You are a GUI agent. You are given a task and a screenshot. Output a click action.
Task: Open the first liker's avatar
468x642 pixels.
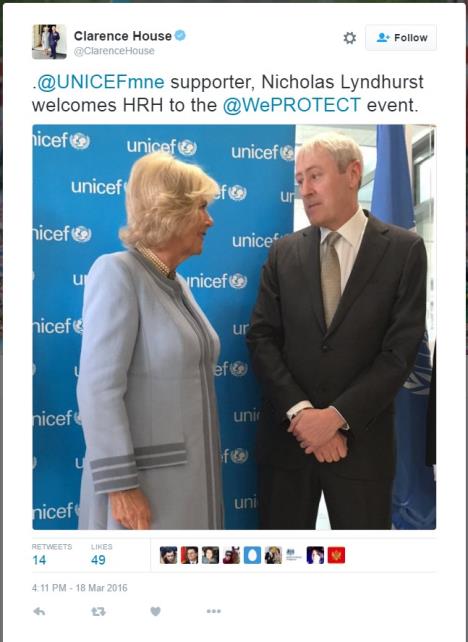[x=168, y=555]
